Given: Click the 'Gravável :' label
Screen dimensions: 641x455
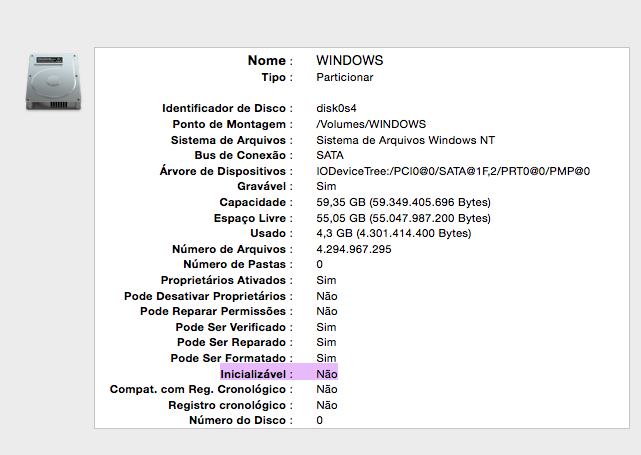Looking at the screenshot, I should (265, 186).
